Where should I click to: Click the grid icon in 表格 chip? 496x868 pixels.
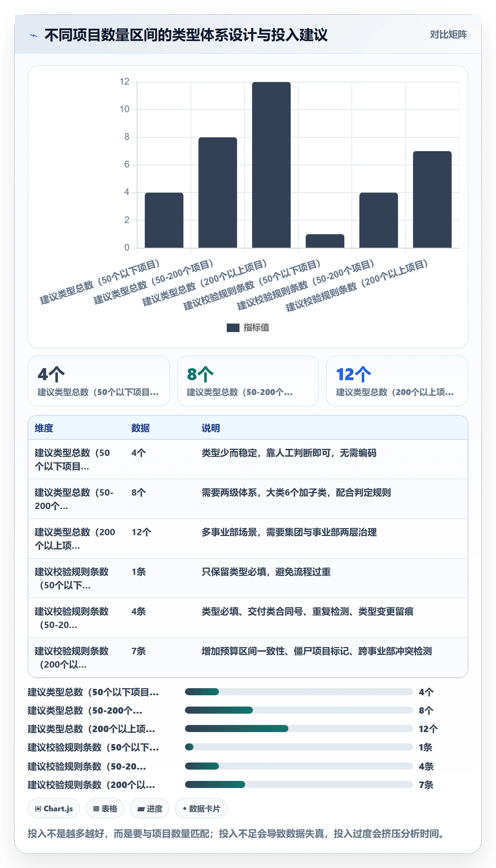pyautogui.click(x=96, y=809)
